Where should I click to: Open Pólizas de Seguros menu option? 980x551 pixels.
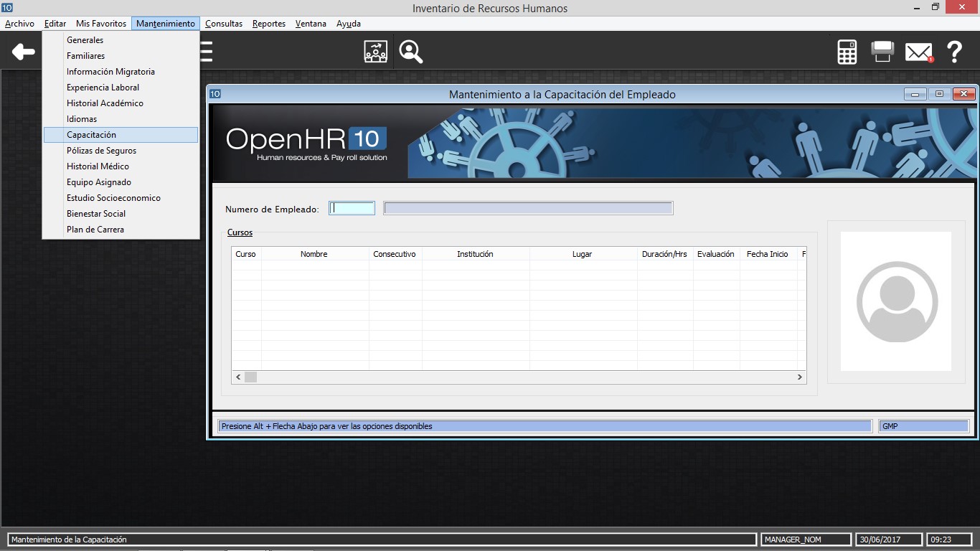click(101, 151)
